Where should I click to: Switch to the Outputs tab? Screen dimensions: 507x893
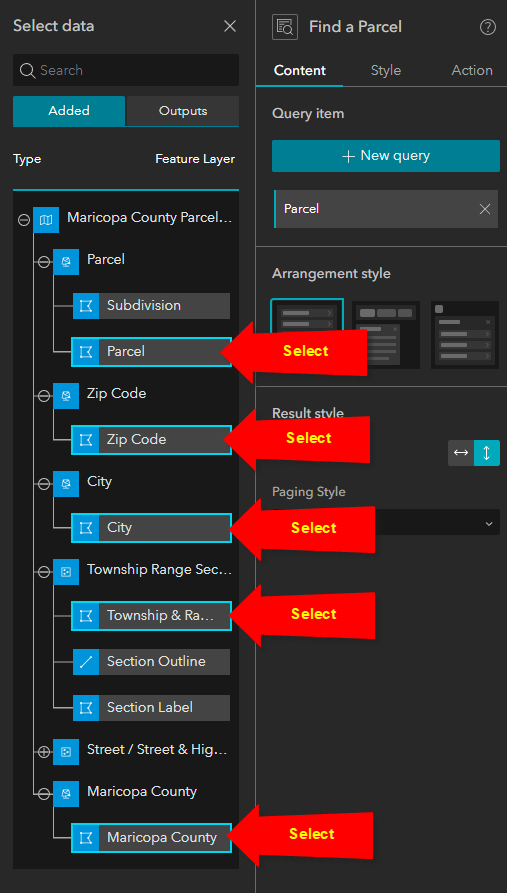point(183,111)
